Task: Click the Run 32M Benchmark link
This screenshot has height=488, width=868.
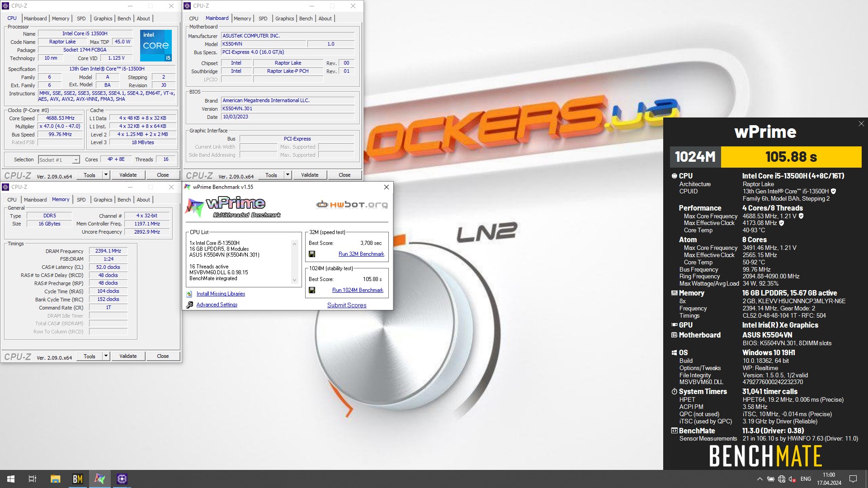Action: click(x=361, y=254)
